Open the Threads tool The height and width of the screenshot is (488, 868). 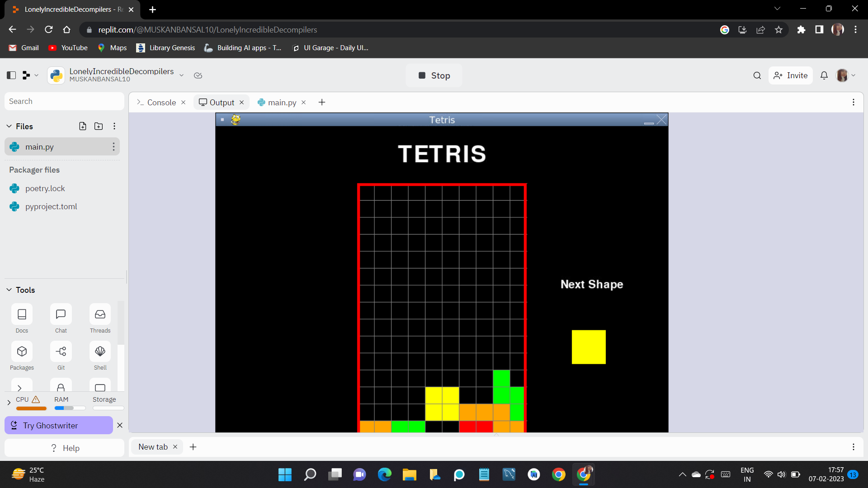click(100, 319)
